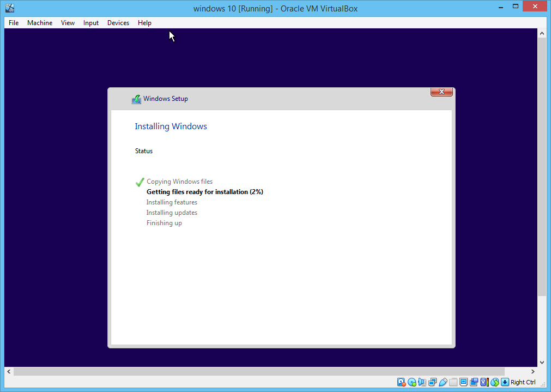Click the Windows Setup dialog icon
The image size is (551, 392).
pyautogui.click(x=136, y=99)
